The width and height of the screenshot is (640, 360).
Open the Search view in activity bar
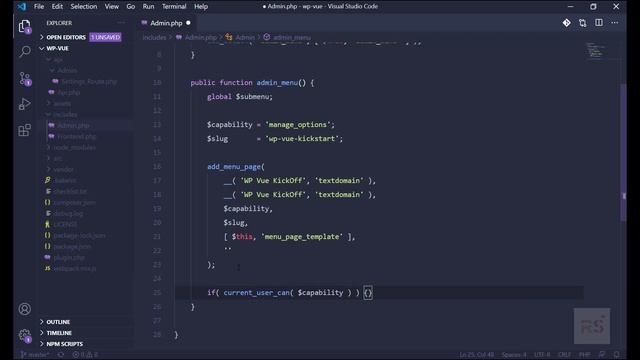coord(24,52)
